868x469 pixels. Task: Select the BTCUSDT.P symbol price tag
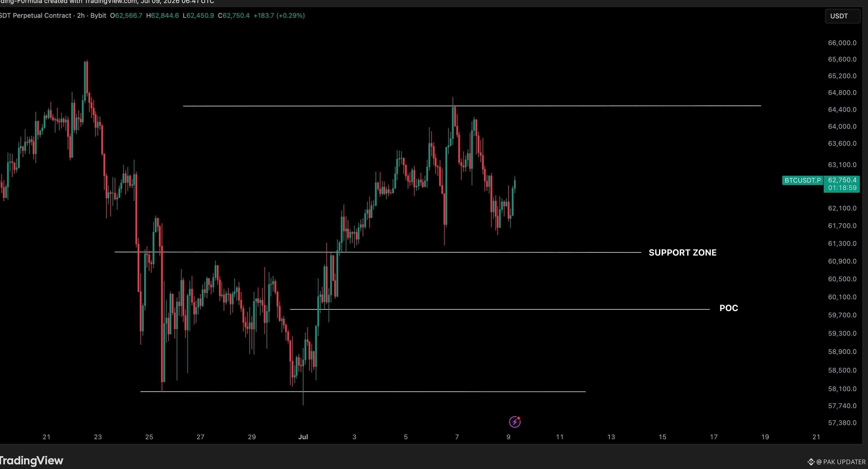pyautogui.click(x=803, y=180)
